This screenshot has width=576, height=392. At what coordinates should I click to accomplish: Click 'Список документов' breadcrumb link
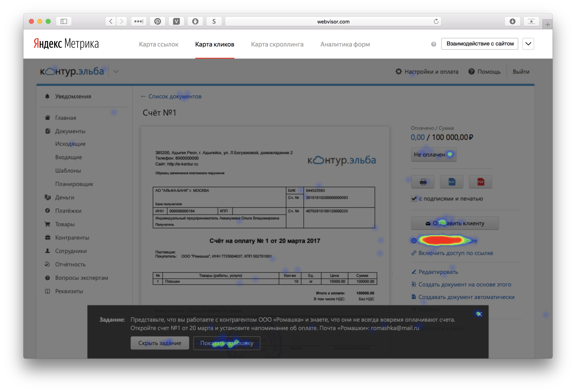coord(171,96)
